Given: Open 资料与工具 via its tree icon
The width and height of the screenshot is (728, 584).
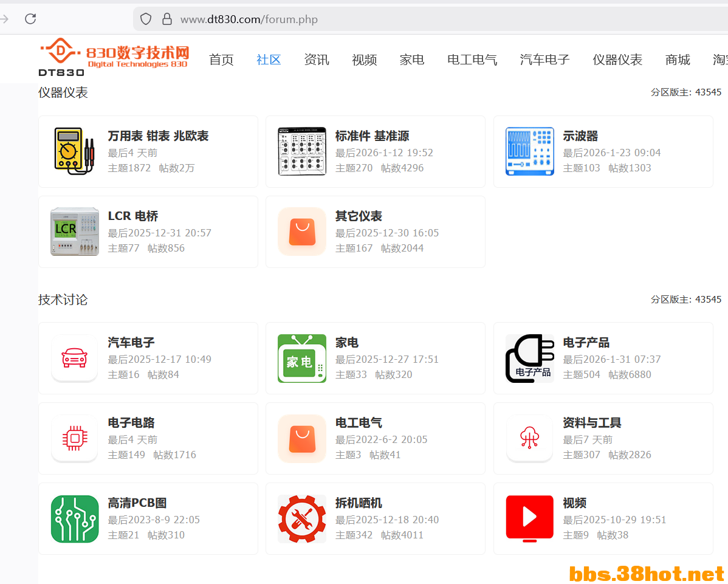Looking at the screenshot, I should pyautogui.click(x=529, y=438).
